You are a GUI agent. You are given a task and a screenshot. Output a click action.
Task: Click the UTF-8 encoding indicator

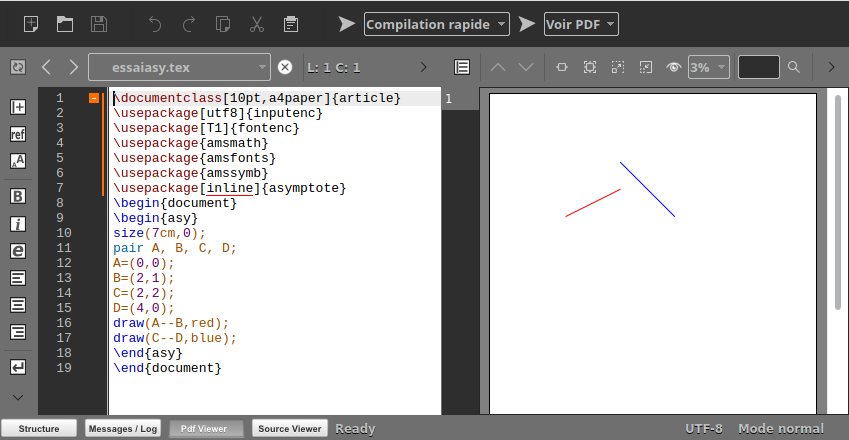pyautogui.click(x=703, y=429)
